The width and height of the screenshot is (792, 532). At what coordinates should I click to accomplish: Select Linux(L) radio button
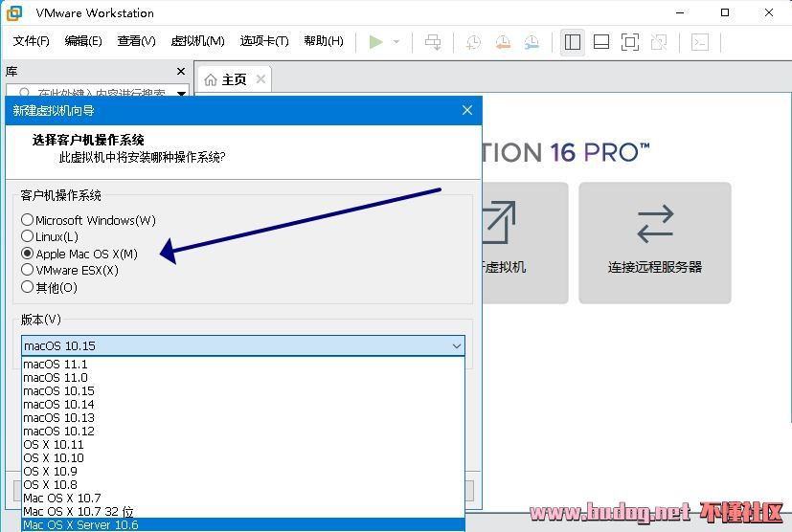(x=27, y=235)
